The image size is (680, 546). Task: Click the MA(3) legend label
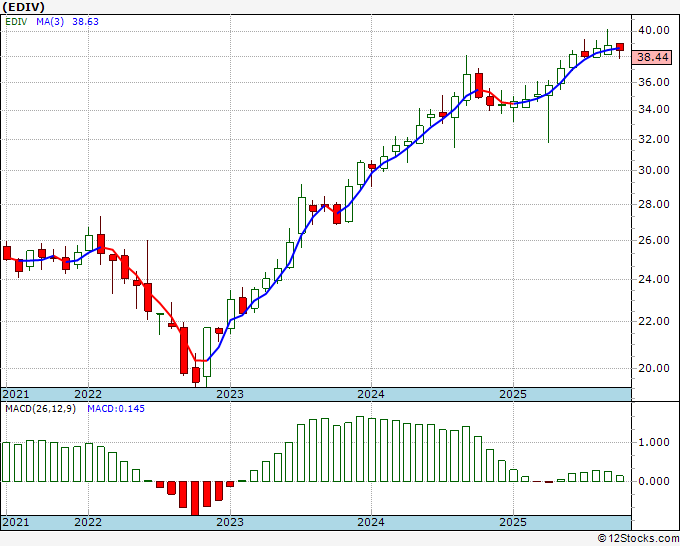click(50, 21)
